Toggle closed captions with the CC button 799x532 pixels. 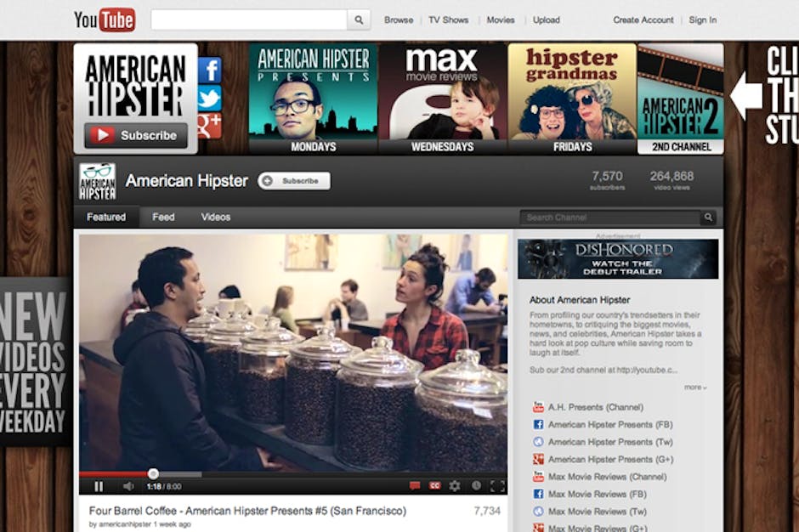(434, 486)
